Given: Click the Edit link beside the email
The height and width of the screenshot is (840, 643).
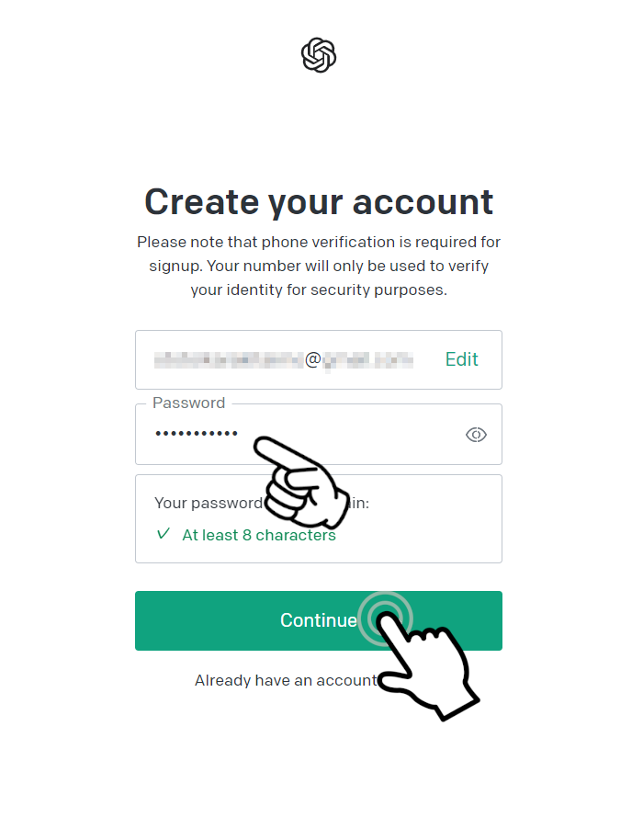Looking at the screenshot, I should (461, 359).
